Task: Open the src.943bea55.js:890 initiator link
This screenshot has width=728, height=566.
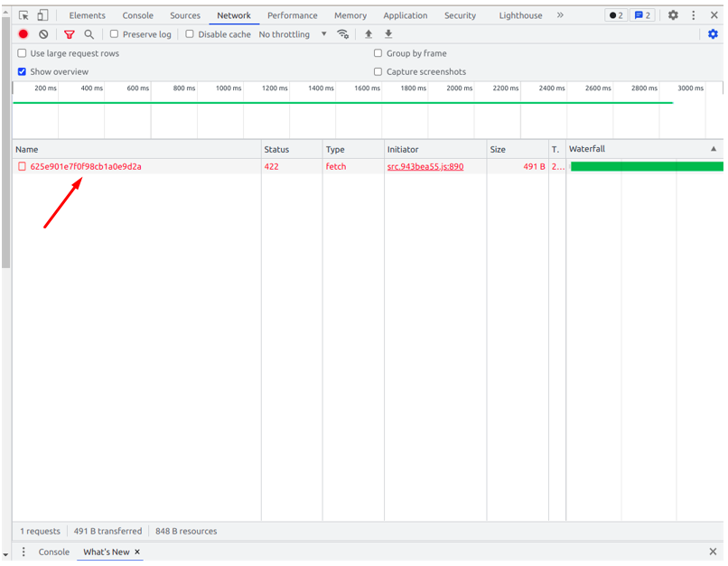Action: tap(425, 167)
